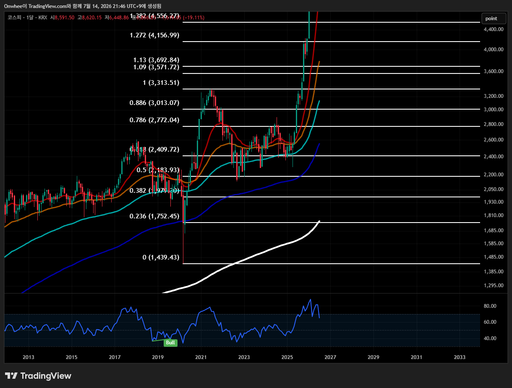Click the 2,400.00 price axis value
This screenshot has width=512, height=388.
tap(494, 156)
